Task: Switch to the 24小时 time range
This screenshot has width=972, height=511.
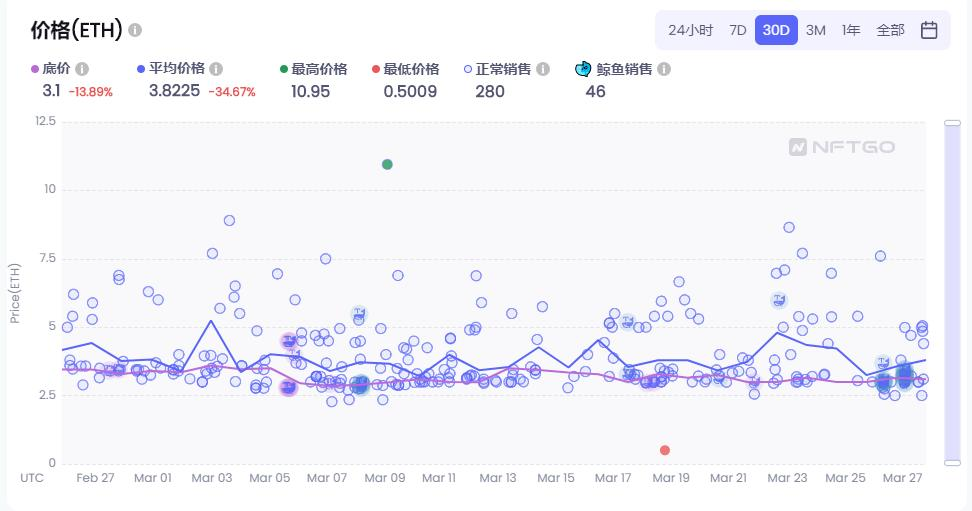Action: 690,30
